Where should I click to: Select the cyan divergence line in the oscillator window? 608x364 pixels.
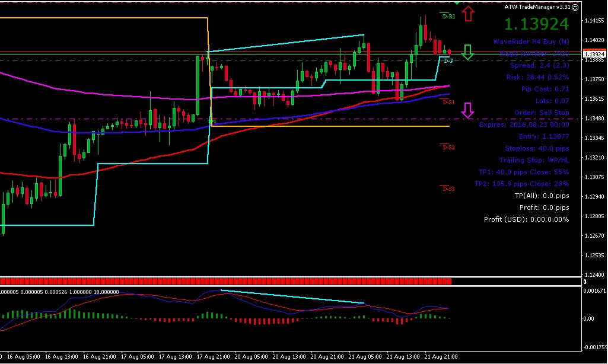[x=293, y=296]
